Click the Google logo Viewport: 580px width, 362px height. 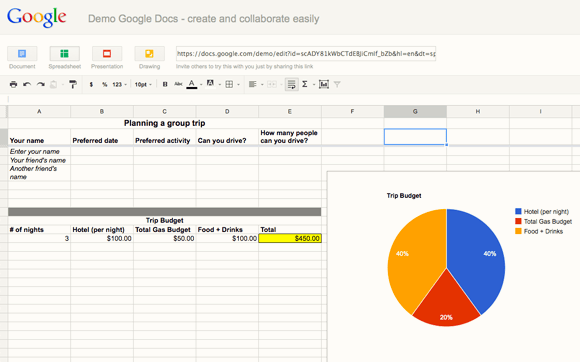[37, 17]
